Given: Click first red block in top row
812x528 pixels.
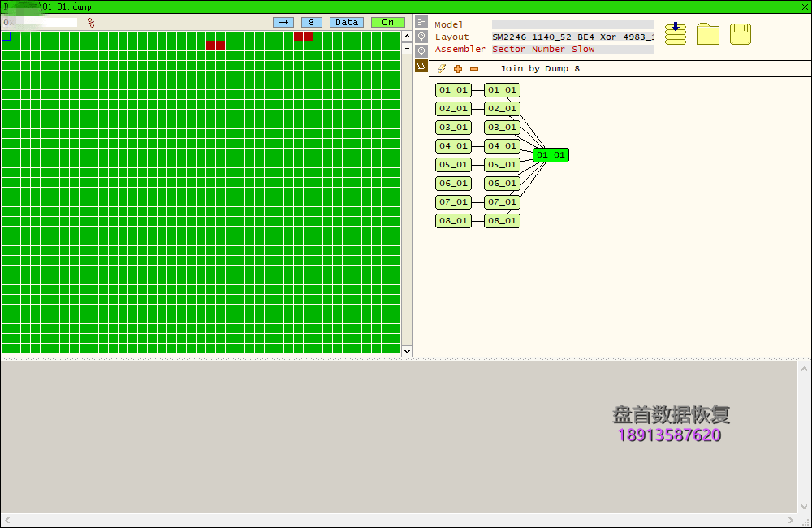Looking at the screenshot, I should coord(298,37).
